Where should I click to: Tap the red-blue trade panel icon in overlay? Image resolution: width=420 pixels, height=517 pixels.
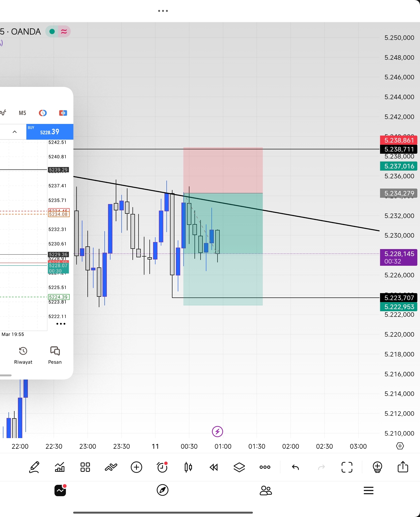click(63, 113)
